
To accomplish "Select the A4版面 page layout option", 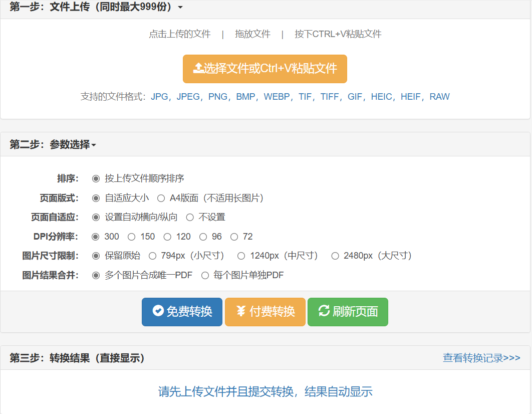I will tap(161, 198).
